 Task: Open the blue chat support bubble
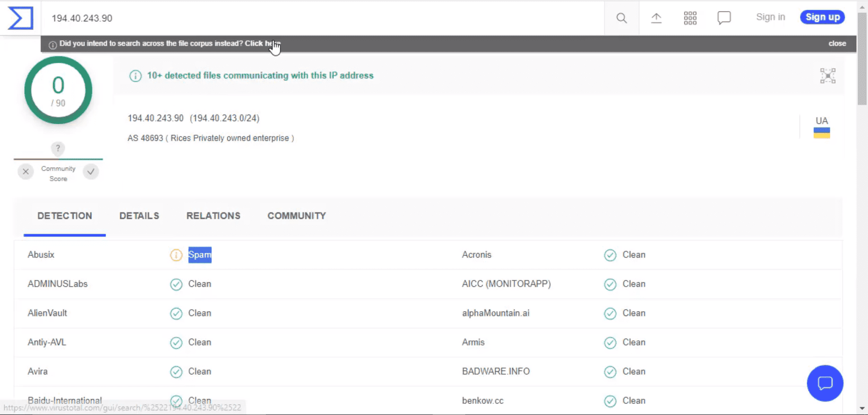pos(825,383)
